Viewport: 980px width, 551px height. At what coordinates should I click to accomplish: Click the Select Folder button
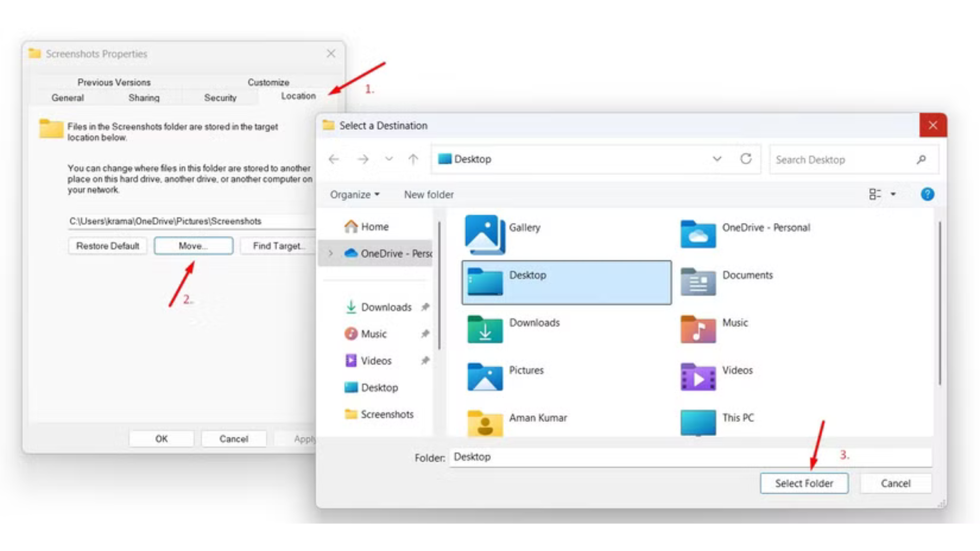[x=804, y=483]
